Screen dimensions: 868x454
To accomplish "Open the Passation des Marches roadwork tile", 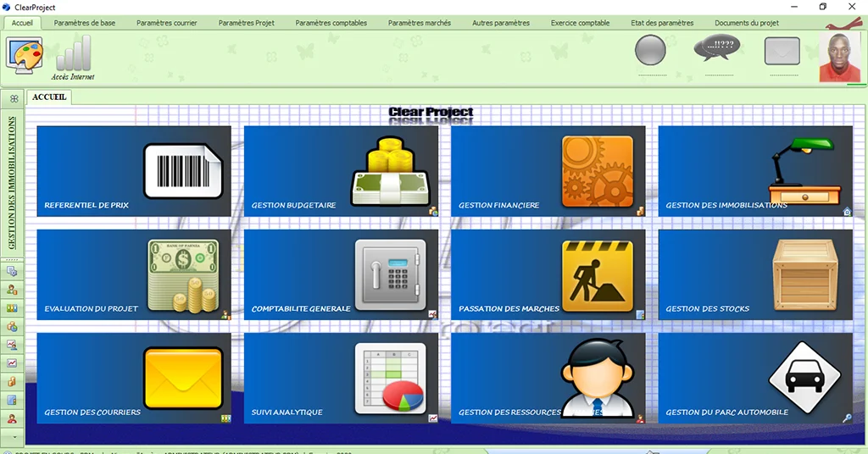I will click(x=548, y=274).
